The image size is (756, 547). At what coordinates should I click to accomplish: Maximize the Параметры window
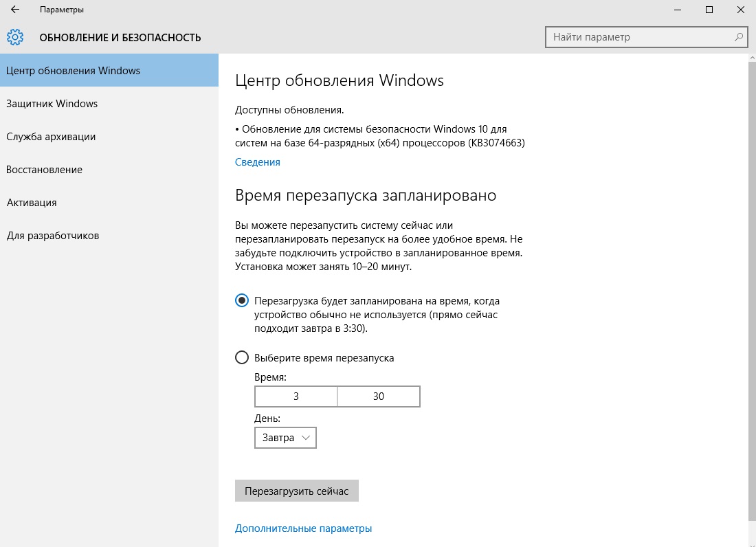click(709, 10)
